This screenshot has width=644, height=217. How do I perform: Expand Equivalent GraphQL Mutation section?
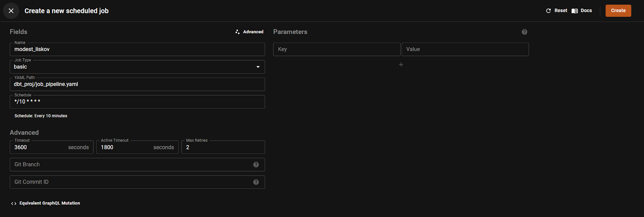point(50,203)
